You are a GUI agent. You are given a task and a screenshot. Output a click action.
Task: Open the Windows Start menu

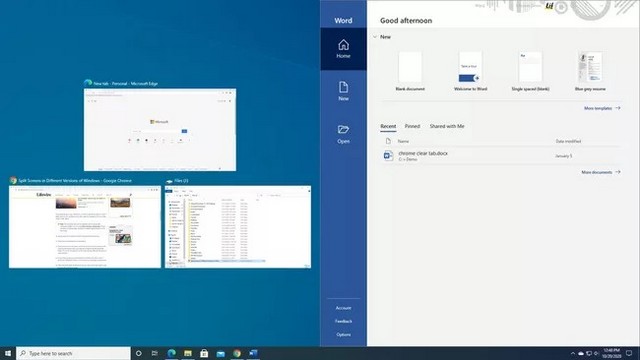[8, 353]
